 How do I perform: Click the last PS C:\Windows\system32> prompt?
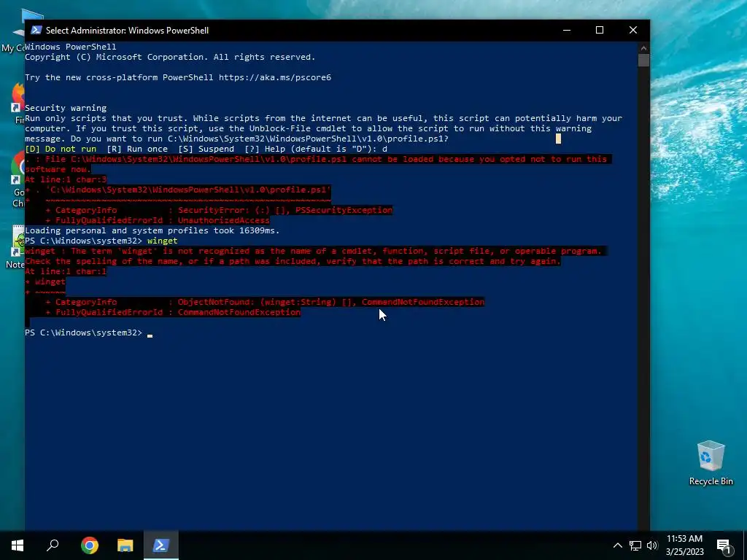[x=83, y=332]
